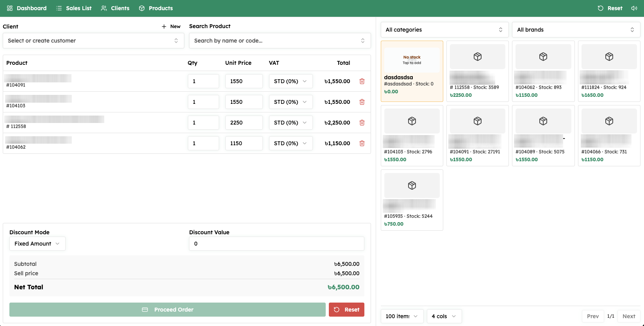Add product #104089 card
The height and width of the screenshot is (326, 644).
click(x=543, y=135)
